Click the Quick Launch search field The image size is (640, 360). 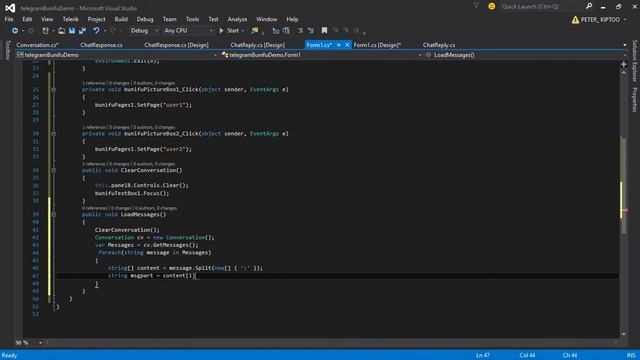click(541, 6)
